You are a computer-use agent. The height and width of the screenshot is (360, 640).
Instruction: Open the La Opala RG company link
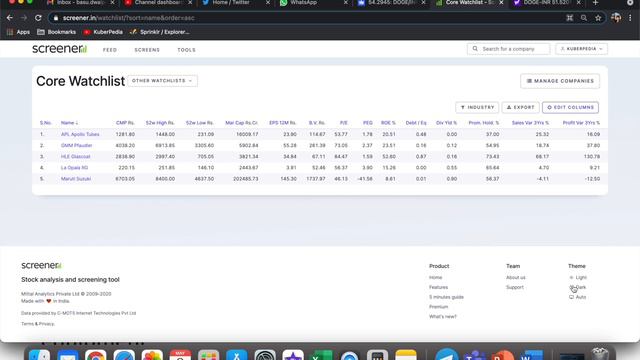tap(74, 168)
